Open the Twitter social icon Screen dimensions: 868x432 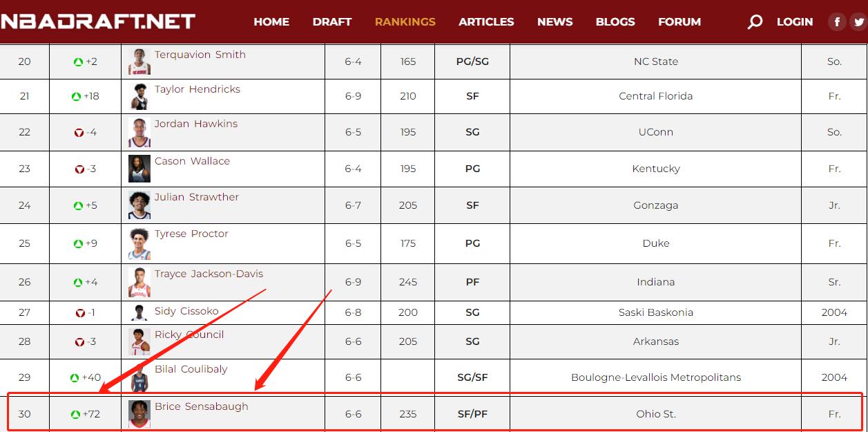[x=858, y=22]
